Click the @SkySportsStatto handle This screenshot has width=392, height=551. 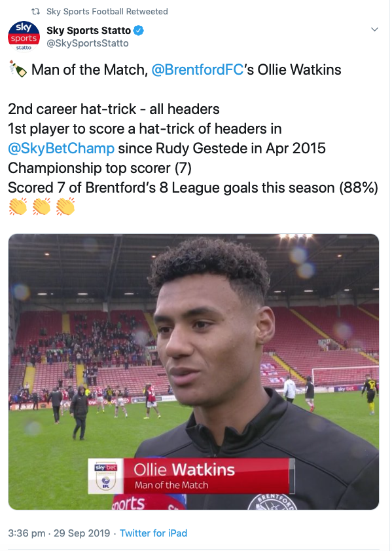pos(88,43)
